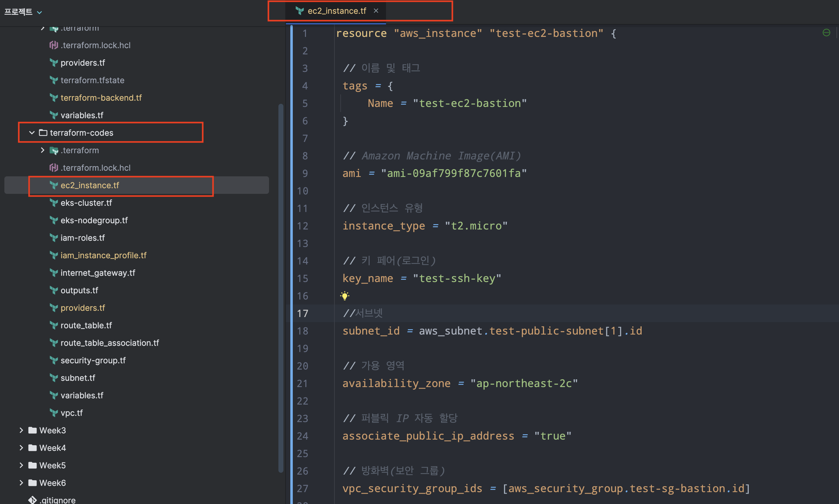Expand the .terraform folder under terraform-codes

pos(43,150)
